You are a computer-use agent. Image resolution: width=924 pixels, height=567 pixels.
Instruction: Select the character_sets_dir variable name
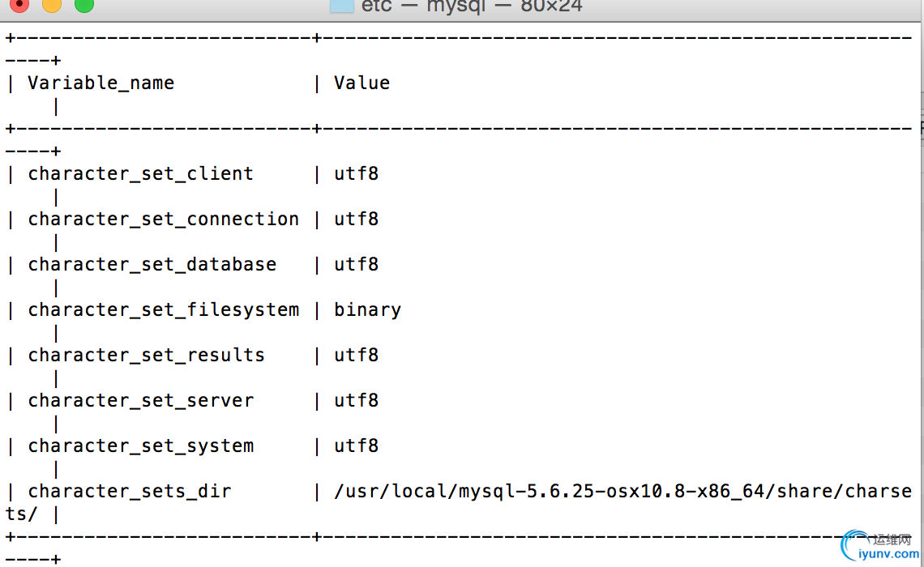tap(130, 491)
